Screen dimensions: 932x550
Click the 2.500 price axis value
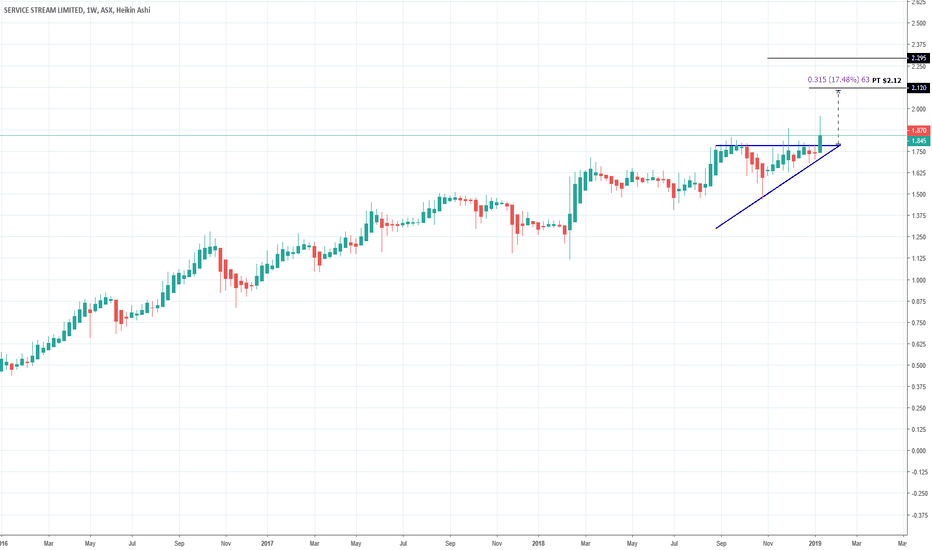click(x=918, y=23)
